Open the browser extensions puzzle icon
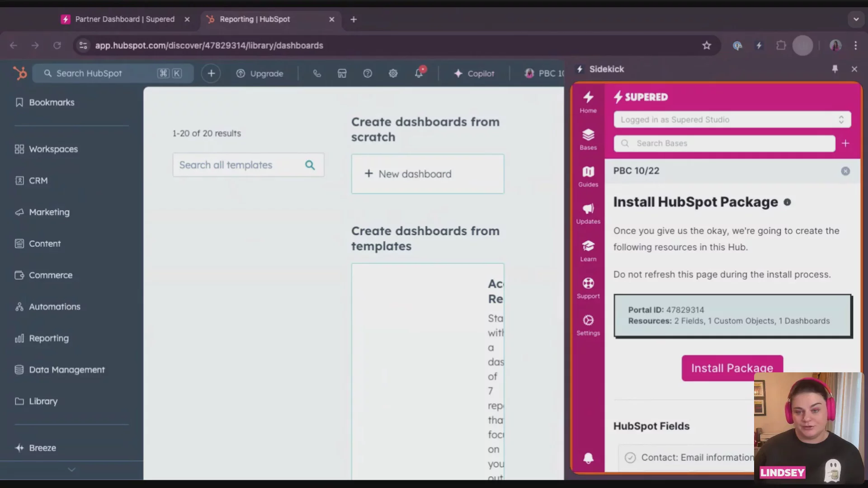 tap(781, 45)
